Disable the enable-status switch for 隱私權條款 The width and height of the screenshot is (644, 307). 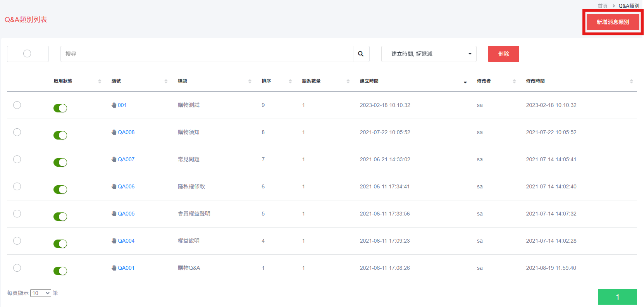click(x=60, y=190)
